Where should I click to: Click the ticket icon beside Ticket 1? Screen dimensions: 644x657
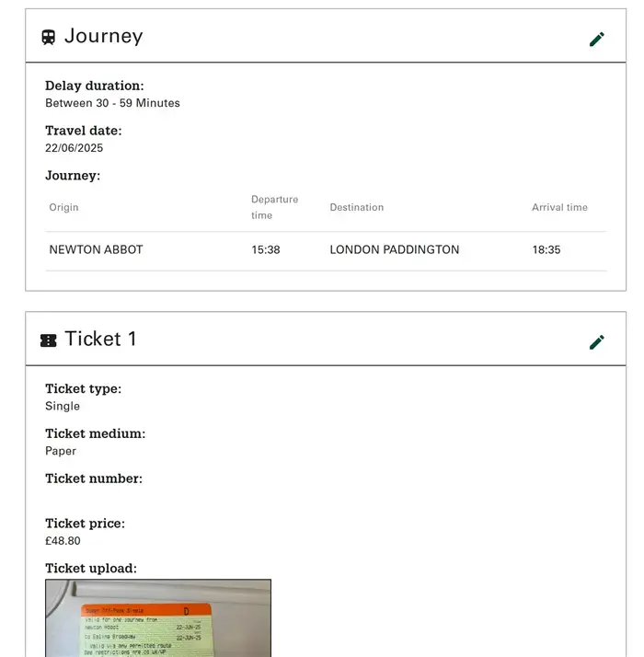(49, 340)
